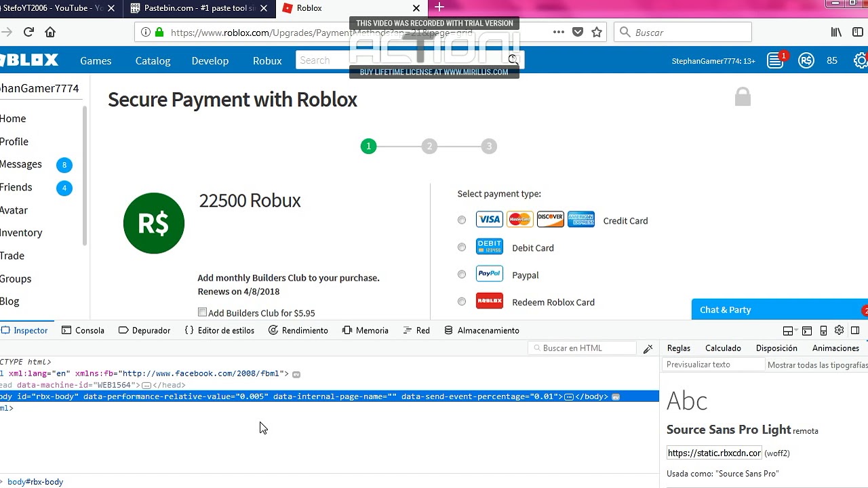Switch to the Rendimiento tab

(298, 331)
